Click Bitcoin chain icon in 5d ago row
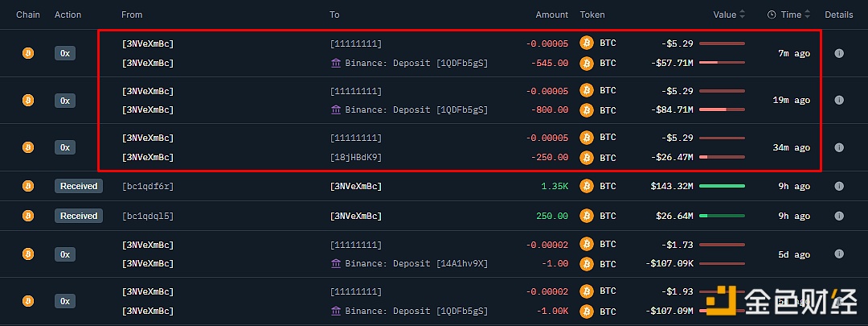 pos(27,254)
